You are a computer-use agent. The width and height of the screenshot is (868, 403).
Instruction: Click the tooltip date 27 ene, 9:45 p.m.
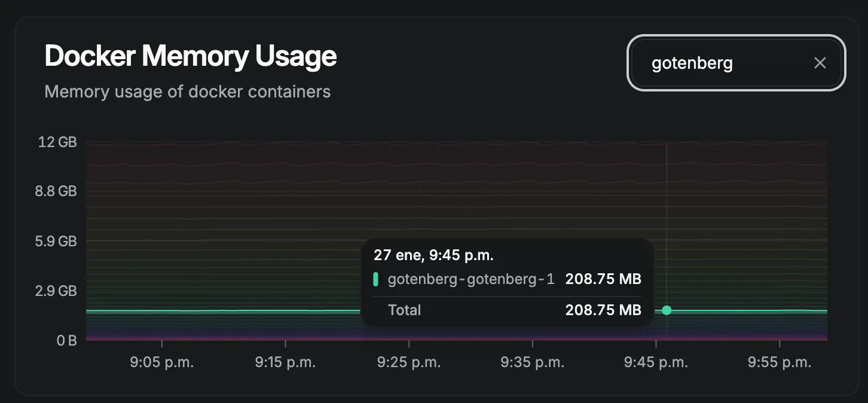tap(433, 255)
